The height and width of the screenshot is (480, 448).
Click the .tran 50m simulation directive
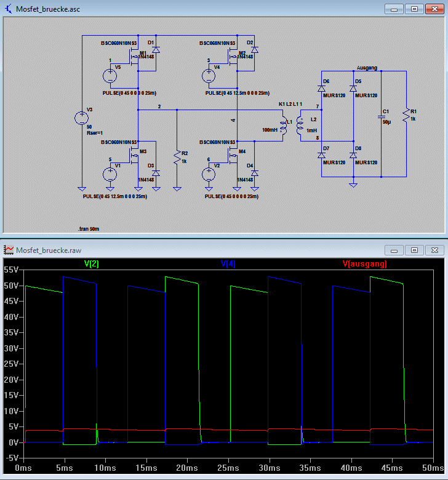(89, 229)
